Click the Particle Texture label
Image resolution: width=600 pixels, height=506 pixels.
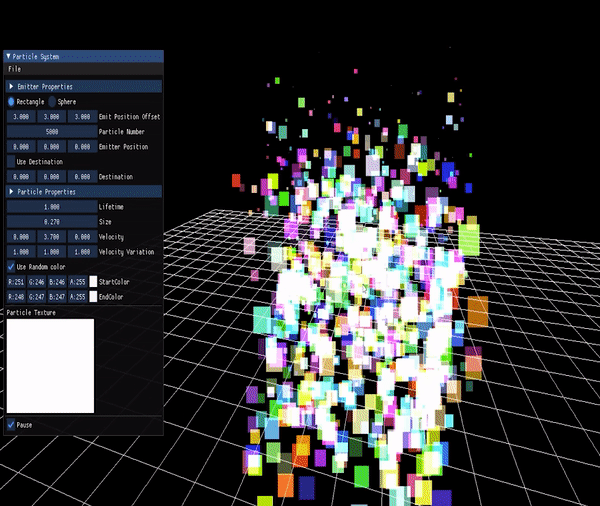click(x=31, y=312)
